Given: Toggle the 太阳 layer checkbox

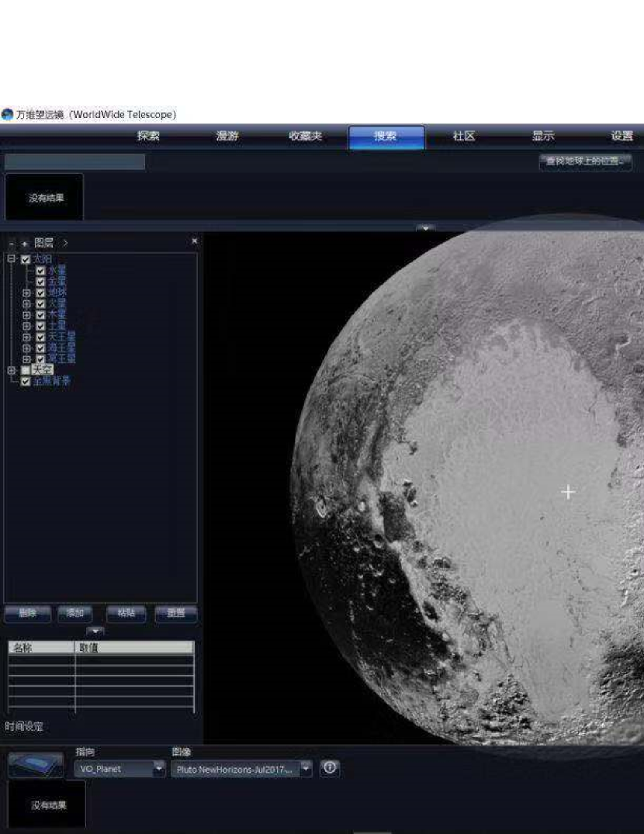Looking at the screenshot, I should tap(26, 260).
